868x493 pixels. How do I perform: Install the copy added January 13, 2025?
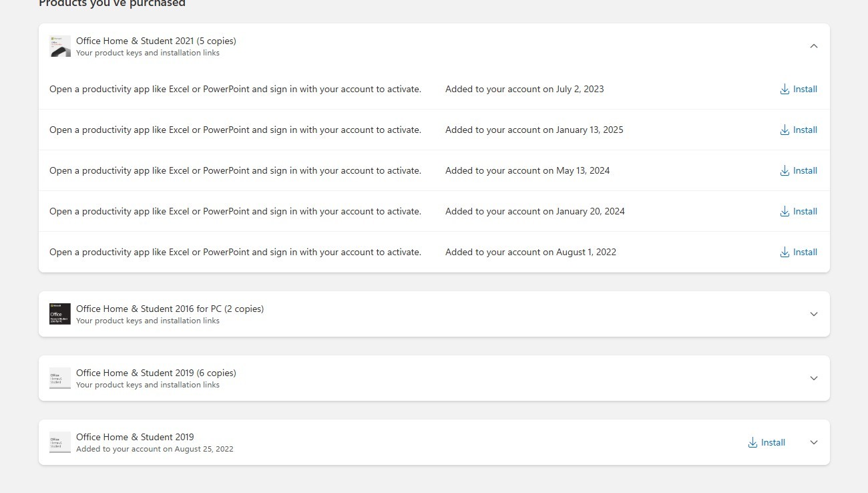pyautogui.click(x=805, y=130)
